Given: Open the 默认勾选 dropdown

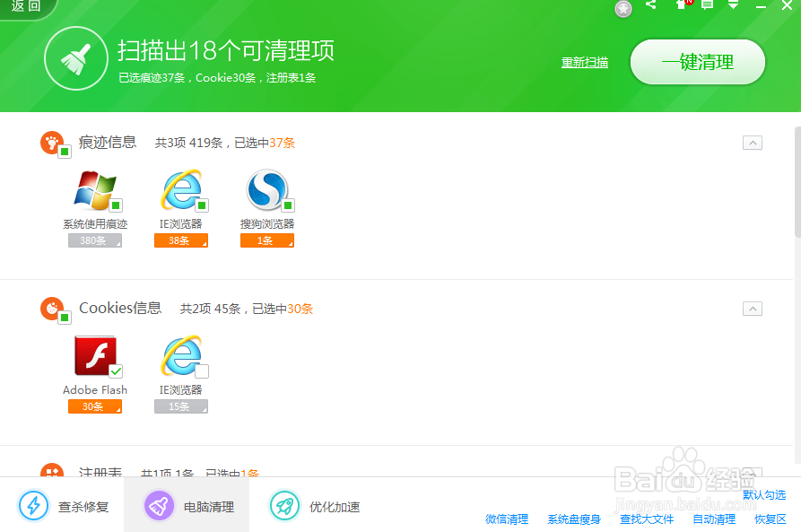Looking at the screenshot, I should [764, 494].
